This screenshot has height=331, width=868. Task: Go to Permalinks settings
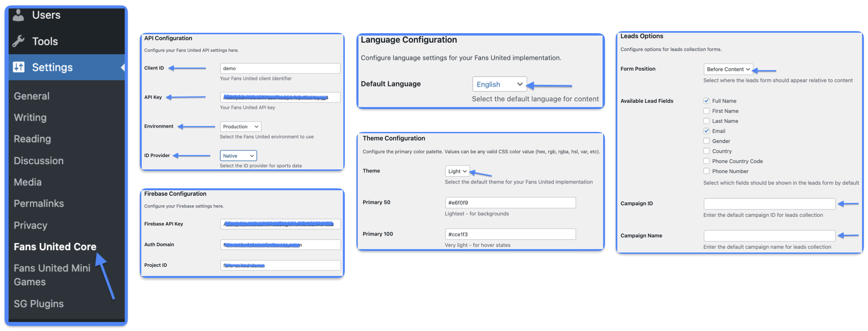(39, 203)
